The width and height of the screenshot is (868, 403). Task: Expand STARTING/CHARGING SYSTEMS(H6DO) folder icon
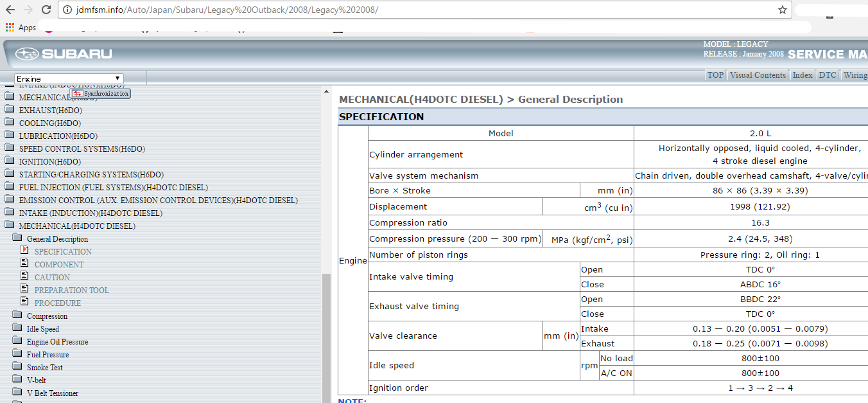click(9, 174)
